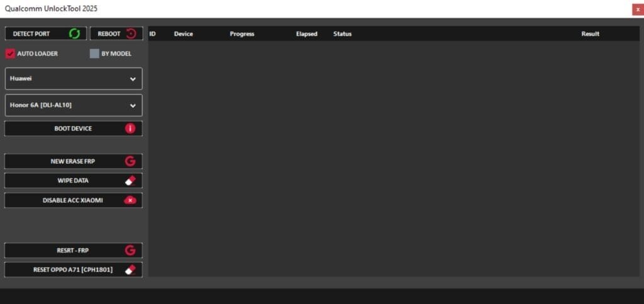Viewport: 644px width, 304px height.
Task: Click the red cloud icon on Disable ACC Xiaomi
Action: [130, 200]
